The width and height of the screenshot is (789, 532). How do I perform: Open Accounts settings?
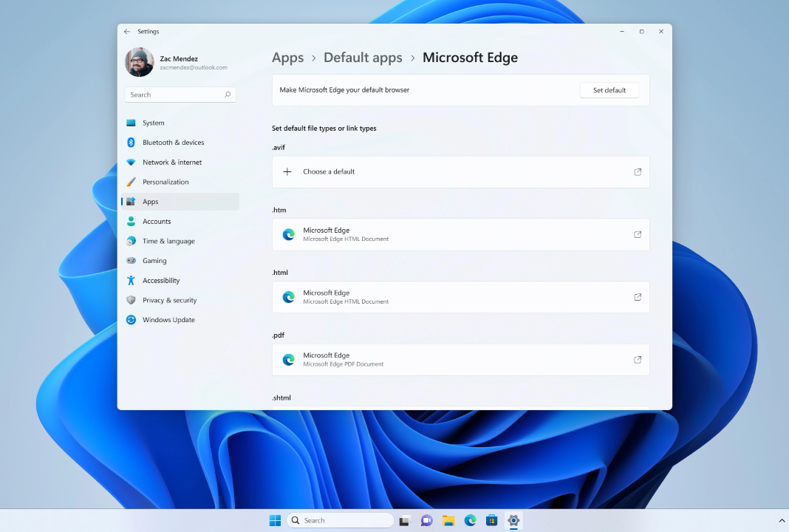(x=180, y=221)
